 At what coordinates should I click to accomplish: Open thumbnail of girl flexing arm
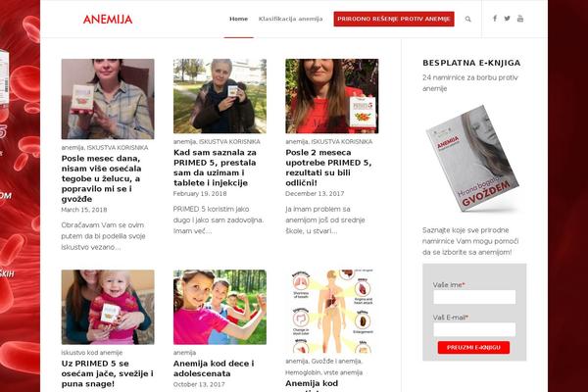pyautogui.click(x=220, y=307)
